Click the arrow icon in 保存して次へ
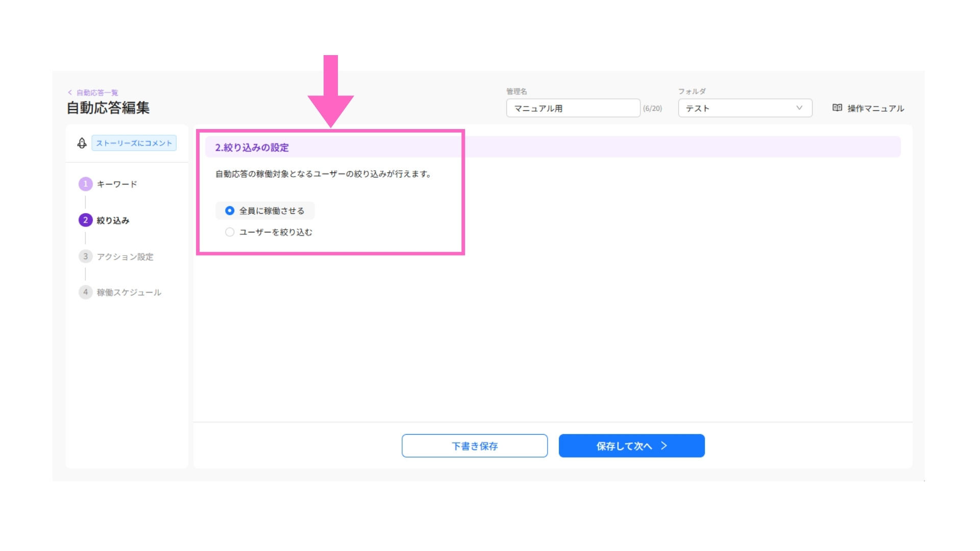 click(x=664, y=446)
